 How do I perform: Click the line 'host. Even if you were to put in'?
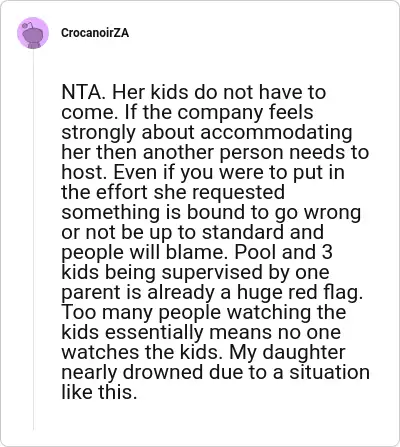(x=203, y=172)
